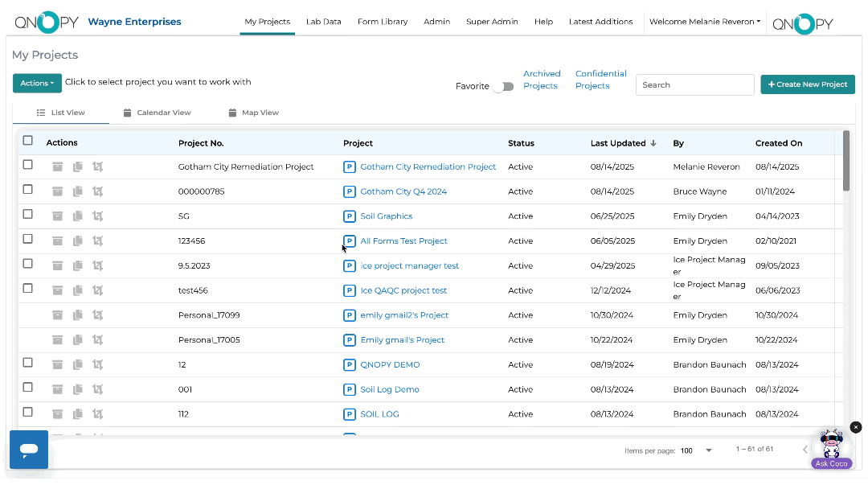The width and height of the screenshot is (868, 489).
Task: Archive the Gotham City Remediation Project row
Action: point(58,166)
